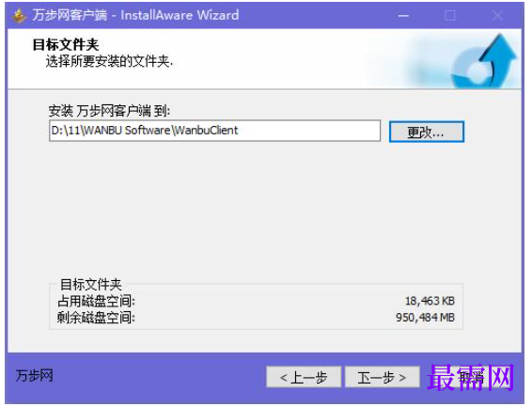The image size is (532, 407).
Task: Click the 万步网 text at the bottom left
Action: coord(34,376)
